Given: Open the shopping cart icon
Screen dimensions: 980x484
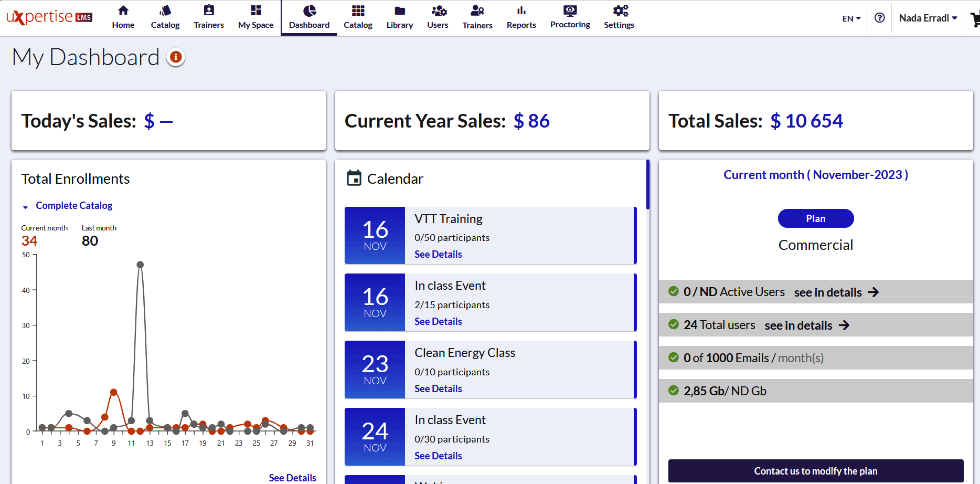Looking at the screenshot, I should [x=975, y=19].
